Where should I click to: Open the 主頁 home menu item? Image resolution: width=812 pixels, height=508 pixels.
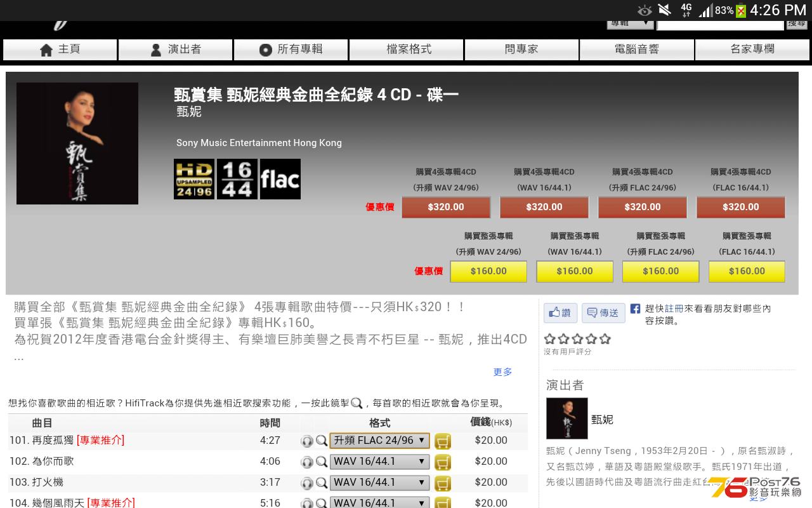coord(60,50)
